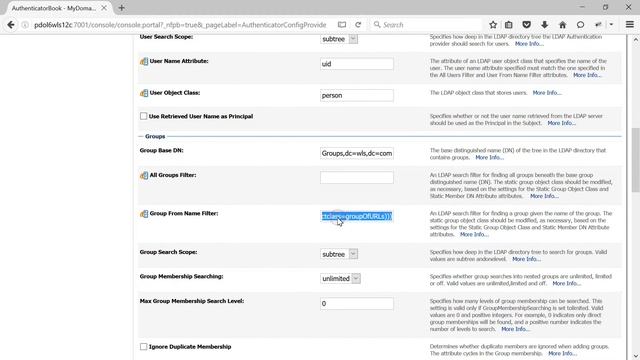This screenshot has height=360, width=640.
Task: Save page to Pocket icon
Action: pyautogui.click(x=527, y=25)
